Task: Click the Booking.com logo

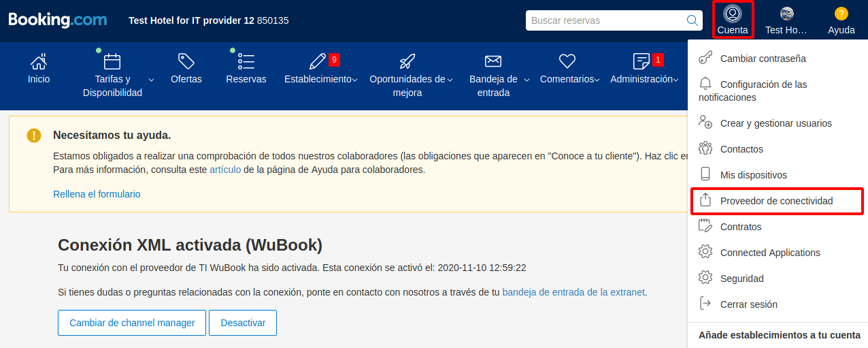Action: (58, 20)
